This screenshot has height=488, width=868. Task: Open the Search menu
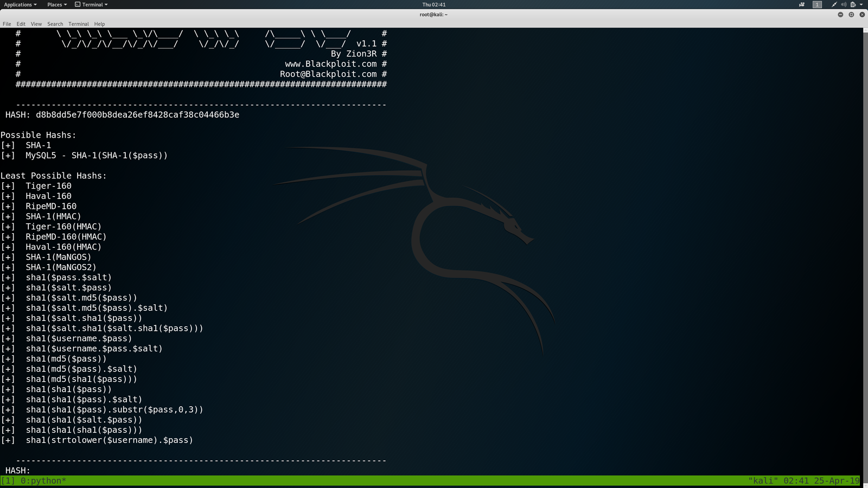[55, 24]
